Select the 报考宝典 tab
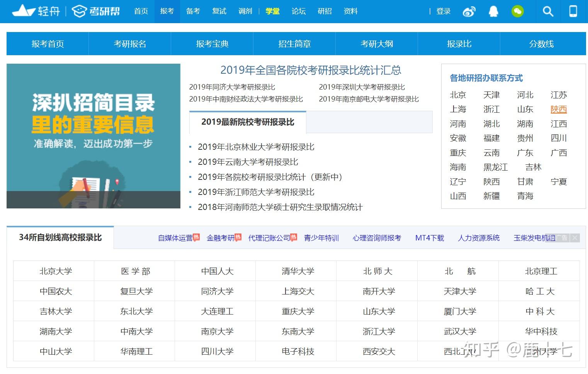Screen dimensions: 588x374 coord(212,44)
